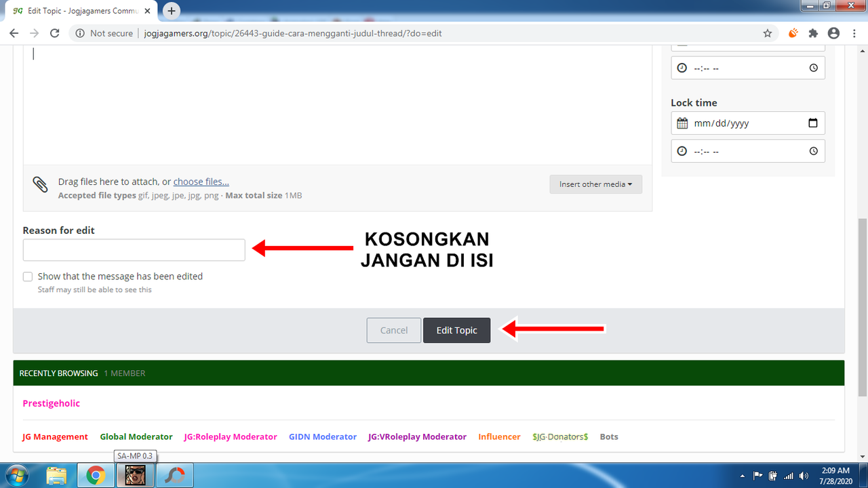
Task: Click the paperclip attach icon
Action: (40, 184)
